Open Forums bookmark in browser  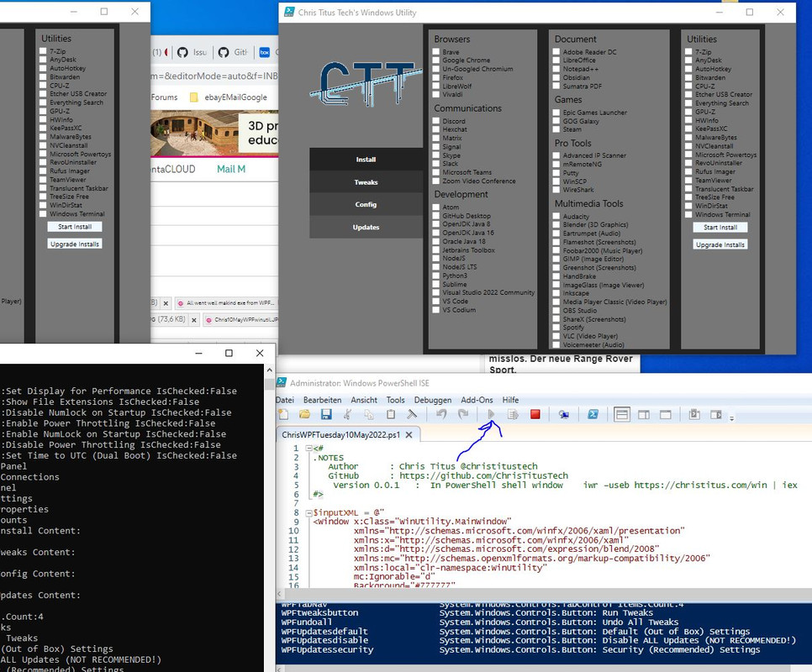164,97
